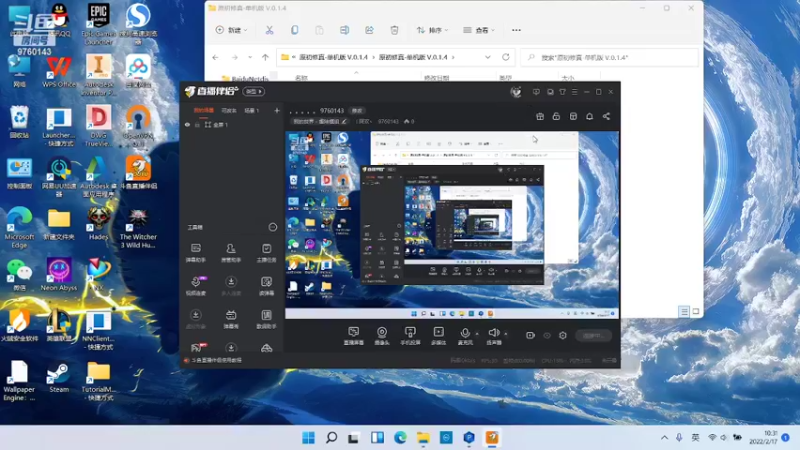Open notifications bell in the streaming app
This screenshot has width=800, height=450.
[589, 116]
